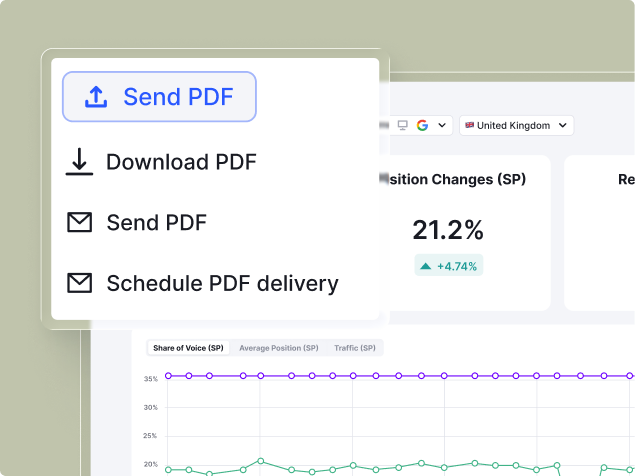Click the green up-arrow in +4.74% badge
The image size is (635, 476).
click(x=426, y=266)
